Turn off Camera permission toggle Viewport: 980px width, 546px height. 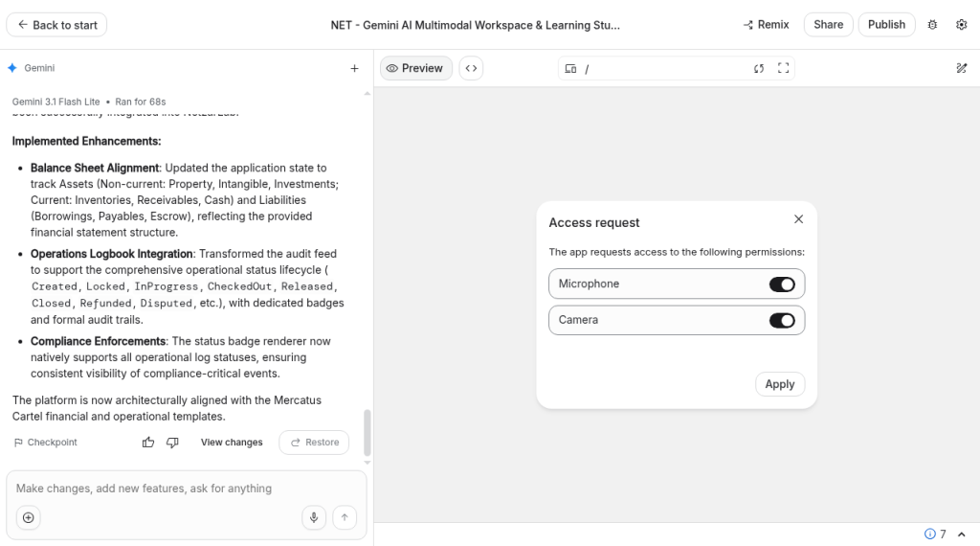[782, 320]
